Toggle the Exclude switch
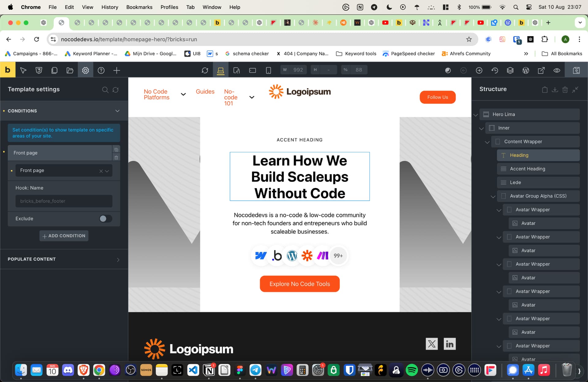Viewport: 588px width, 382px height. [106, 218]
